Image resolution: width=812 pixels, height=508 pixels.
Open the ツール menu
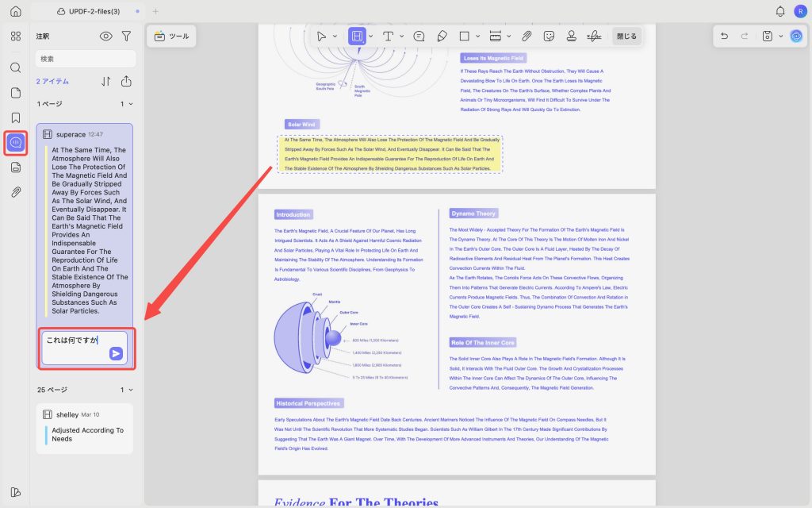tap(171, 37)
